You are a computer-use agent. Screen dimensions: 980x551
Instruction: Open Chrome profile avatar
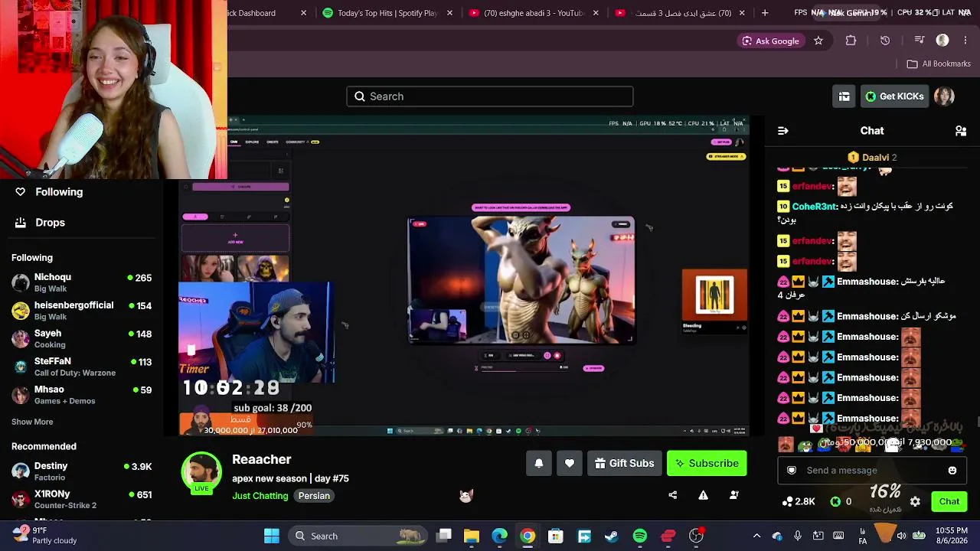942,41
